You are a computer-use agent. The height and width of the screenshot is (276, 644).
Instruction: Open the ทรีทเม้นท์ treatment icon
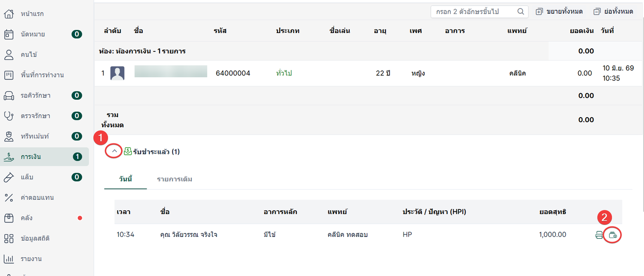coord(9,136)
